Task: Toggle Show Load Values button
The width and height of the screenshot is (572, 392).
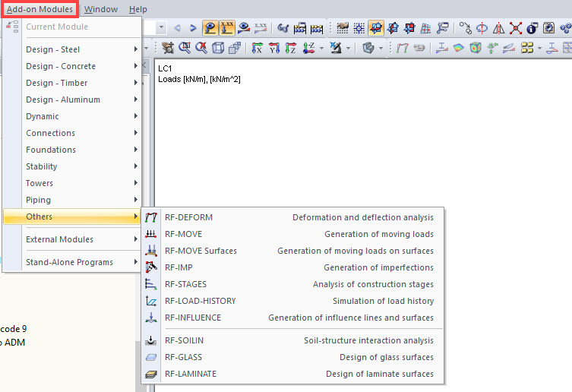Action: pyautogui.click(x=226, y=28)
